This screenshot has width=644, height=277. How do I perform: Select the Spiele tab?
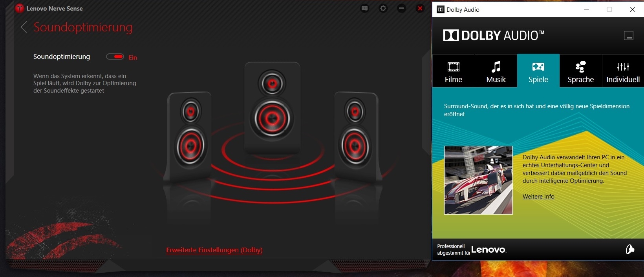(x=538, y=71)
